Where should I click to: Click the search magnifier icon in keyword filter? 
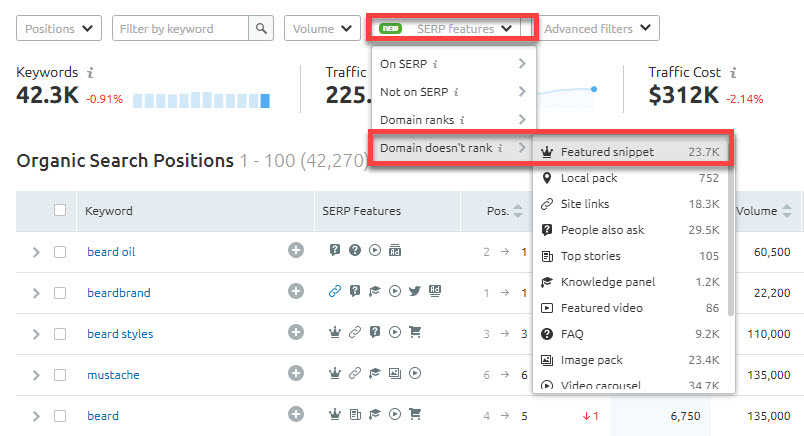click(262, 29)
